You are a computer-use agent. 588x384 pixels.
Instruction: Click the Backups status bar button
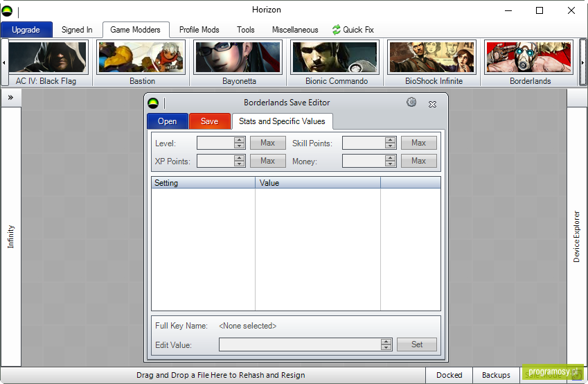click(496, 375)
